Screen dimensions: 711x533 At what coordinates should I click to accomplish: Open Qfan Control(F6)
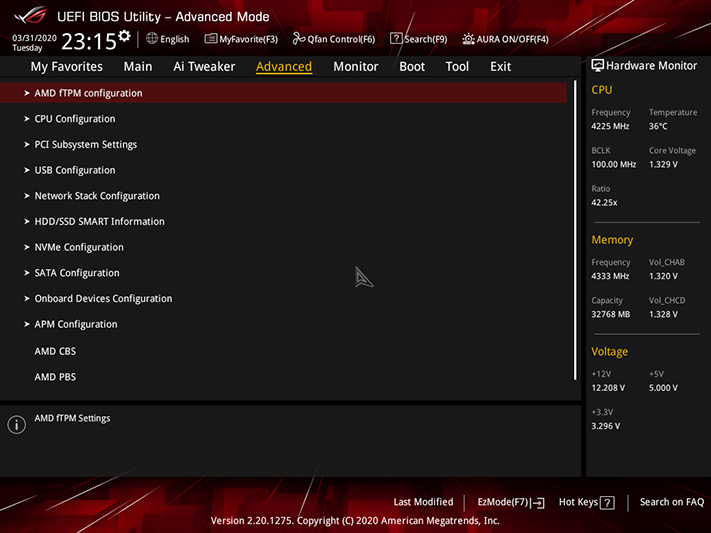(x=341, y=39)
